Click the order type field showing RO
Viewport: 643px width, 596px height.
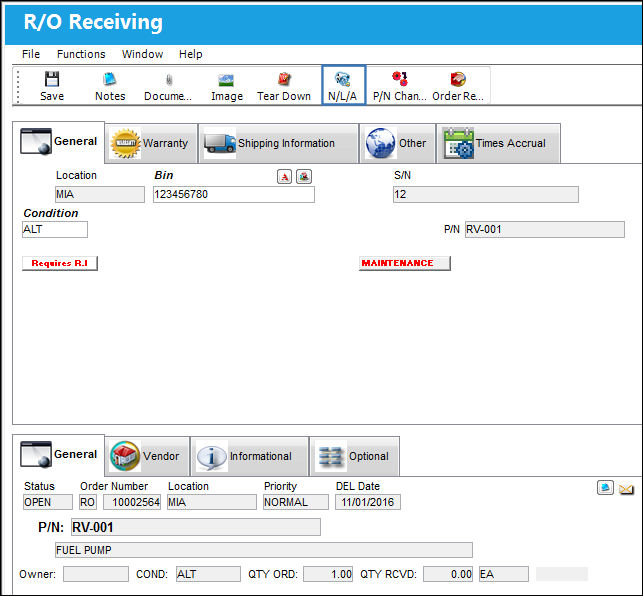88,502
